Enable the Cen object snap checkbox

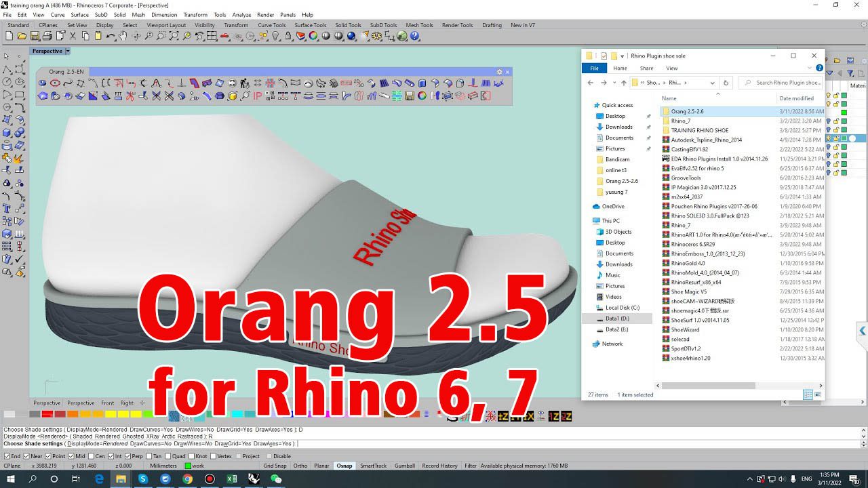point(91,456)
